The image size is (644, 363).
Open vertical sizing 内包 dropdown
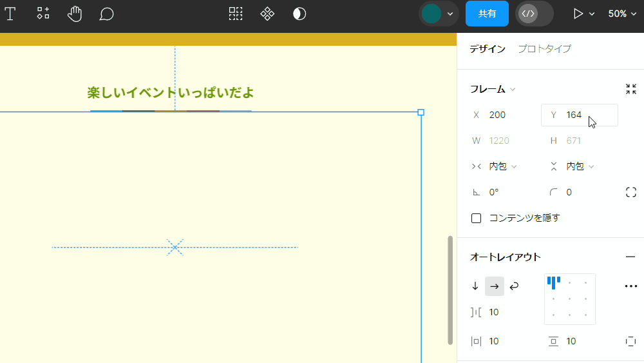pyautogui.click(x=572, y=166)
